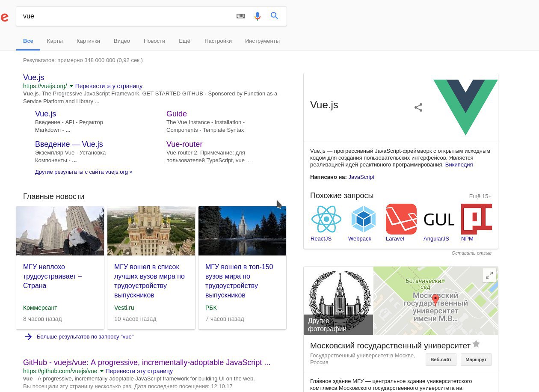Click the green Vue.js logo image

[x=465, y=107]
